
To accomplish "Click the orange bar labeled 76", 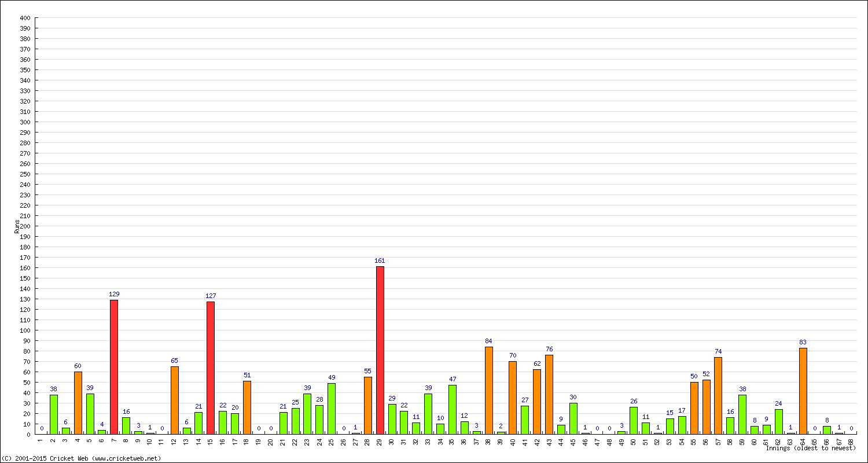I will (x=549, y=395).
